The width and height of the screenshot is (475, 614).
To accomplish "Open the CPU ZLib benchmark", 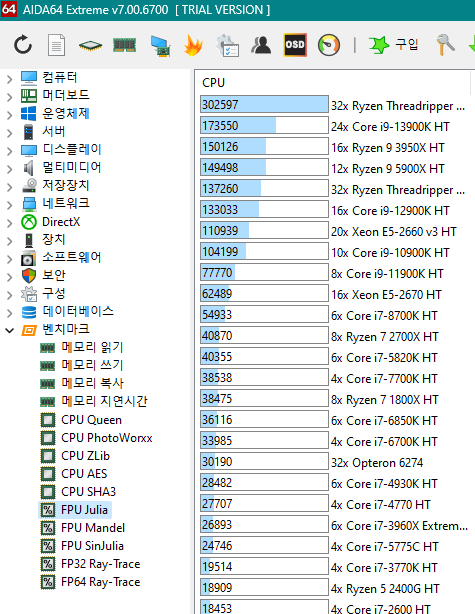I will [85, 456].
